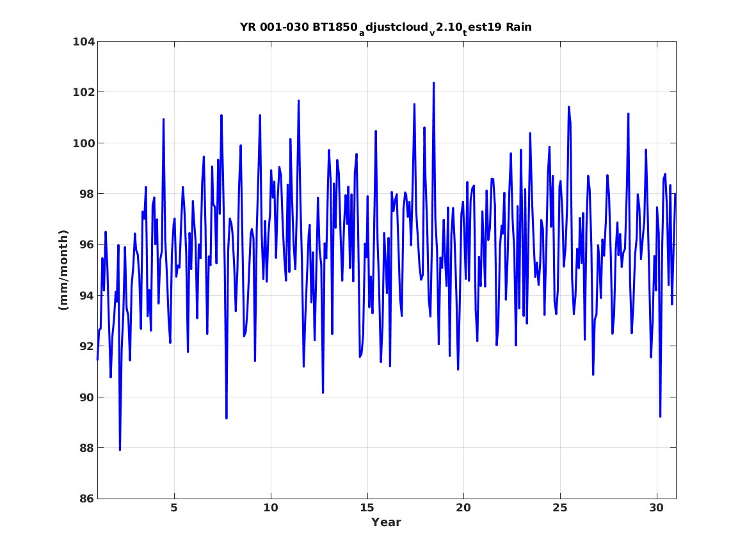This screenshot has width=747, height=560.
Task: Click y-axis tick label 94
Action: 86,296
